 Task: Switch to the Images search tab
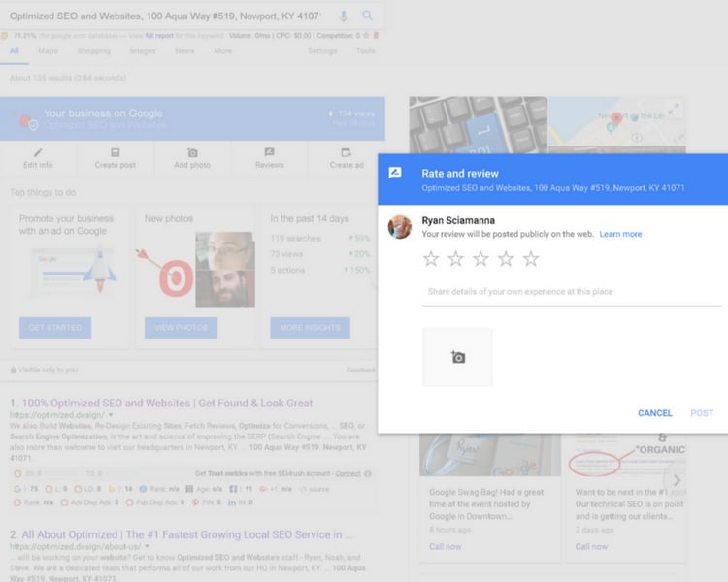pyautogui.click(x=143, y=51)
